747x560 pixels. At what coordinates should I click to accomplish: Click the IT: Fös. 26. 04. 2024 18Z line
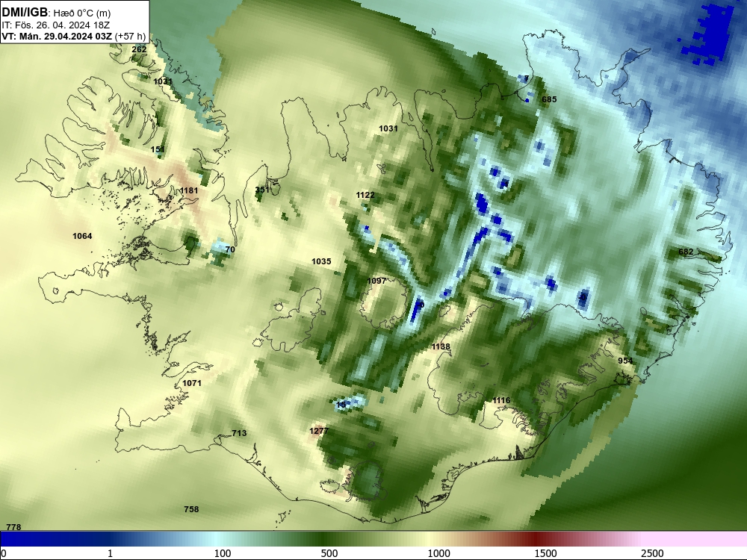click(55, 25)
